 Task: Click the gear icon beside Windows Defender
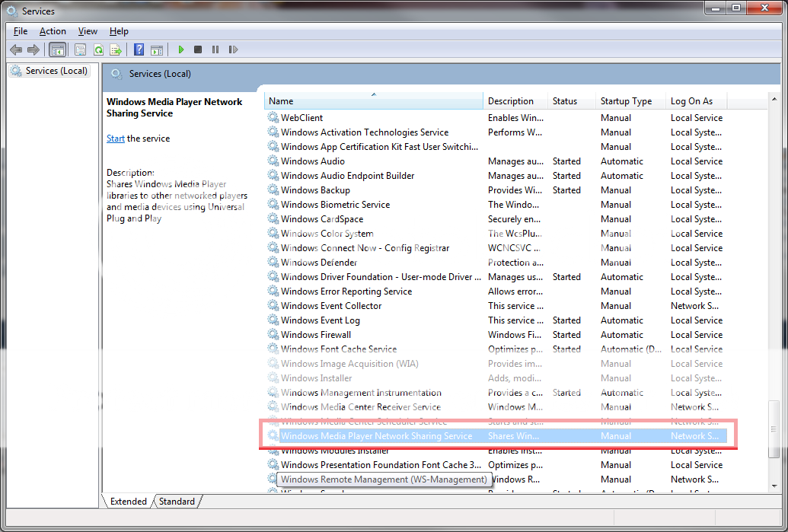click(x=273, y=263)
